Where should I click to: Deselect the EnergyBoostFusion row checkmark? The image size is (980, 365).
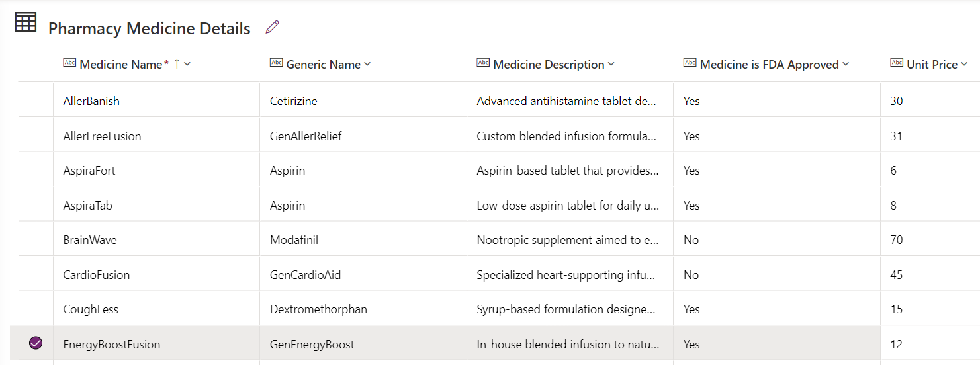(x=36, y=343)
